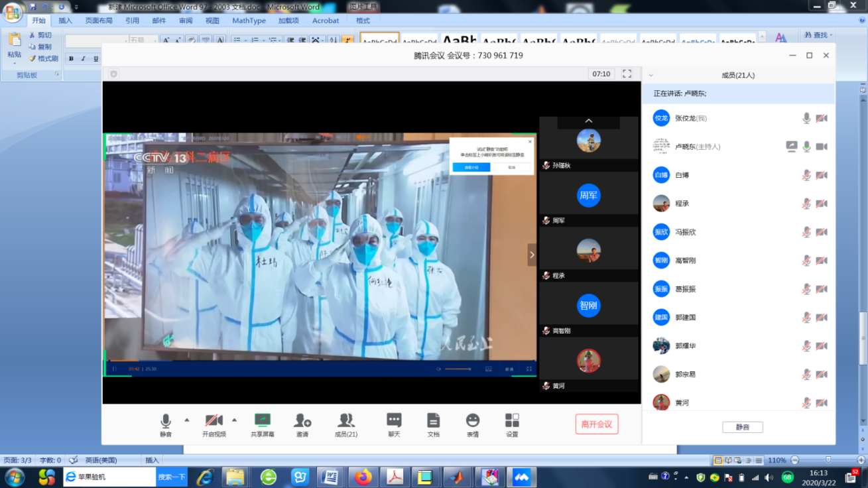This screenshot has height=488, width=868.
Task: Open the 邀请 invite option
Action: (302, 425)
